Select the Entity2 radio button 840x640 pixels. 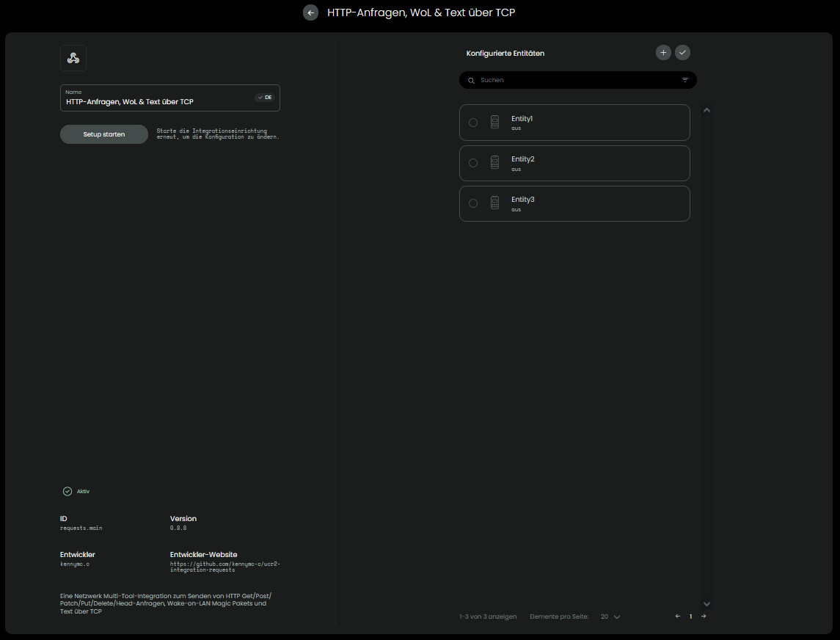[473, 163]
